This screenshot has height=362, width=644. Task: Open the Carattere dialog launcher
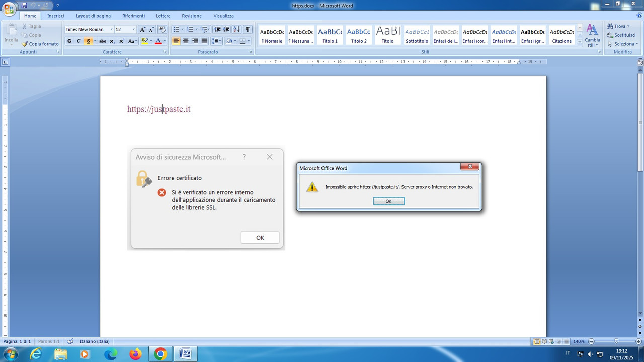[x=165, y=52]
